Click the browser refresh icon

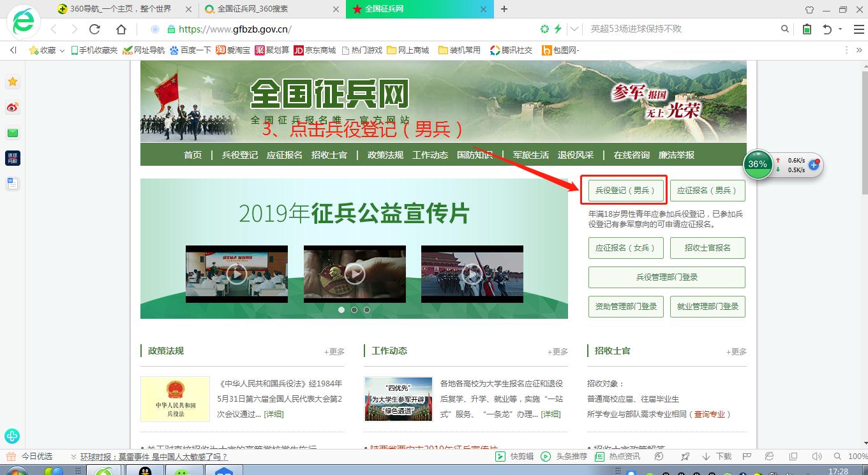95,29
